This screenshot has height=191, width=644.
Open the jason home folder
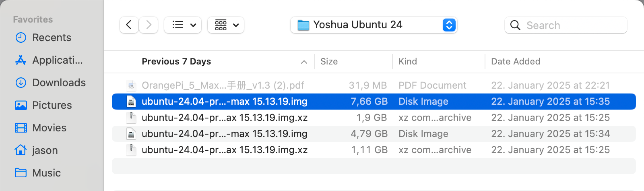pos(45,150)
